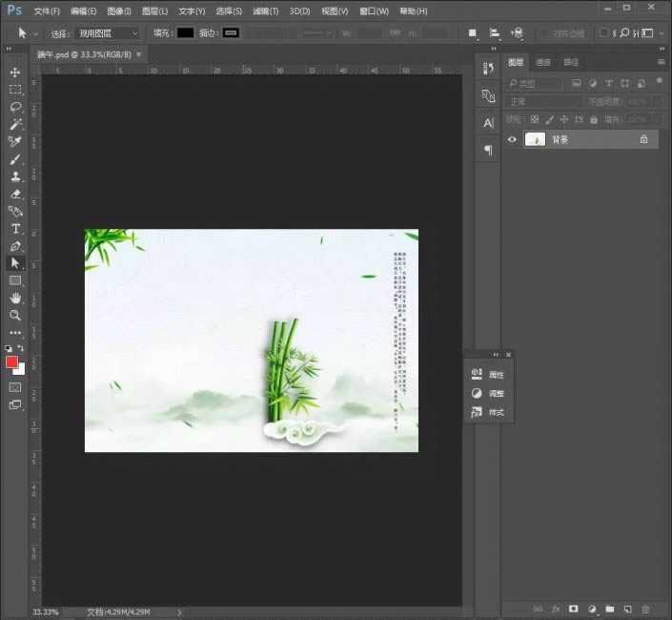Select the Zoom tool
The height and width of the screenshot is (620, 672).
click(x=15, y=315)
